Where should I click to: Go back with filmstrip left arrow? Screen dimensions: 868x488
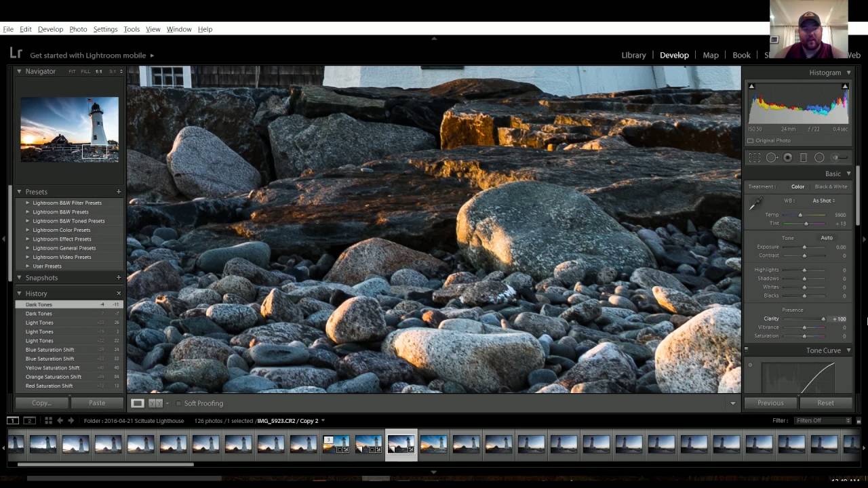pyautogui.click(x=60, y=421)
